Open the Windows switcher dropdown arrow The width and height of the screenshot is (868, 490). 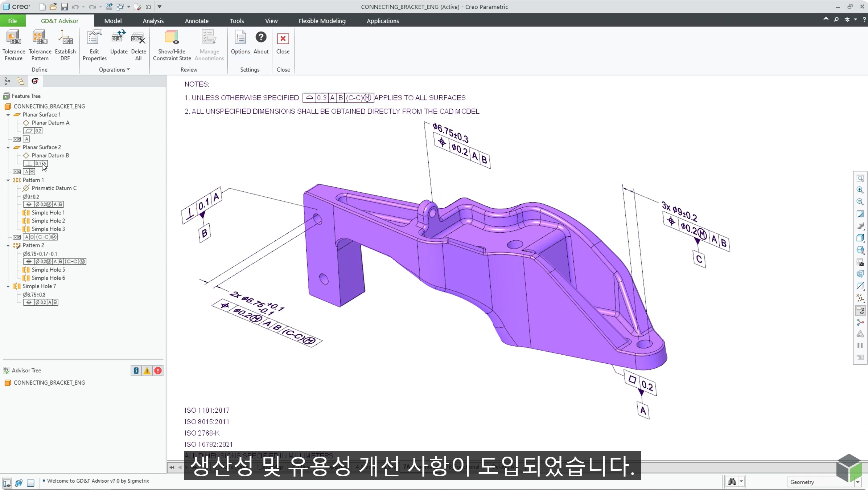128,7
